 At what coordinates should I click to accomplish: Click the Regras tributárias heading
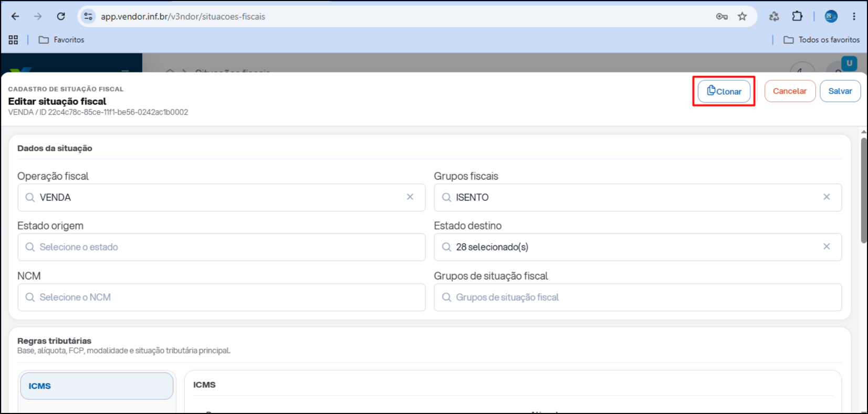click(54, 341)
